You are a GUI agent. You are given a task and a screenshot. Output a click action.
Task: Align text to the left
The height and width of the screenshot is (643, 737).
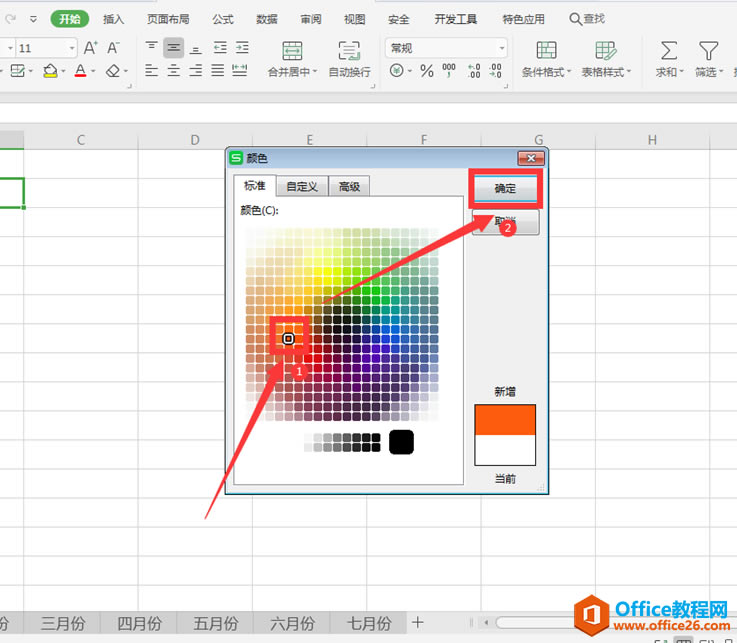[x=151, y=71]
